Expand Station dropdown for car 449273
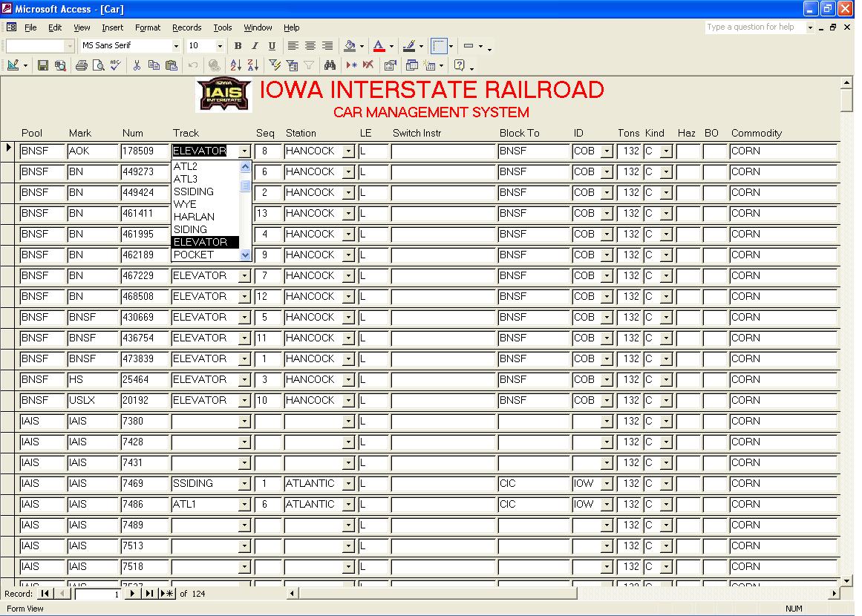862x616 pixels. tap(348, 172)
